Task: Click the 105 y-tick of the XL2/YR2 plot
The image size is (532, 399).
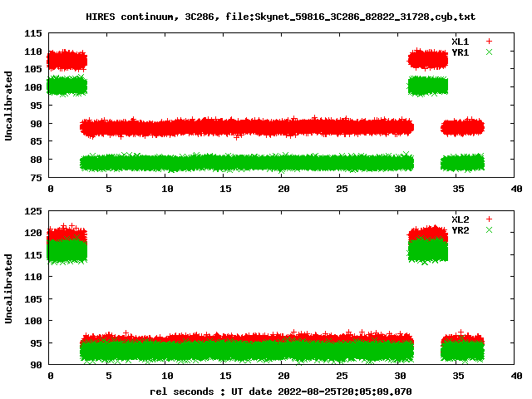Action: coord(33,299)
